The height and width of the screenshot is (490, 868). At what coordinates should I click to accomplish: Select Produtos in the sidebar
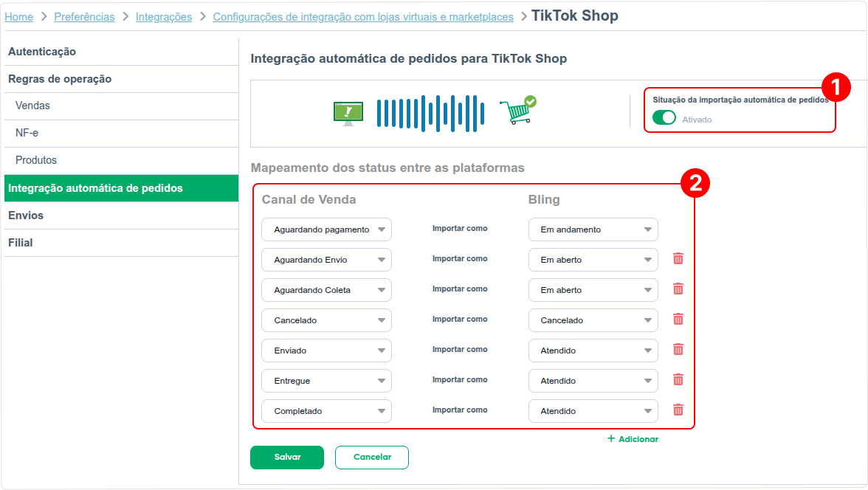click(121, 160)
